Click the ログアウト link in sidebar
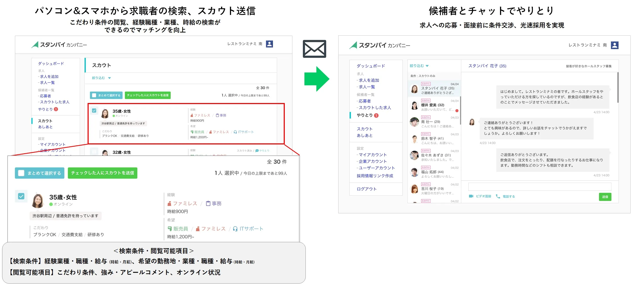The width and height of the screenshot is (644, 303). coord(366,189)
